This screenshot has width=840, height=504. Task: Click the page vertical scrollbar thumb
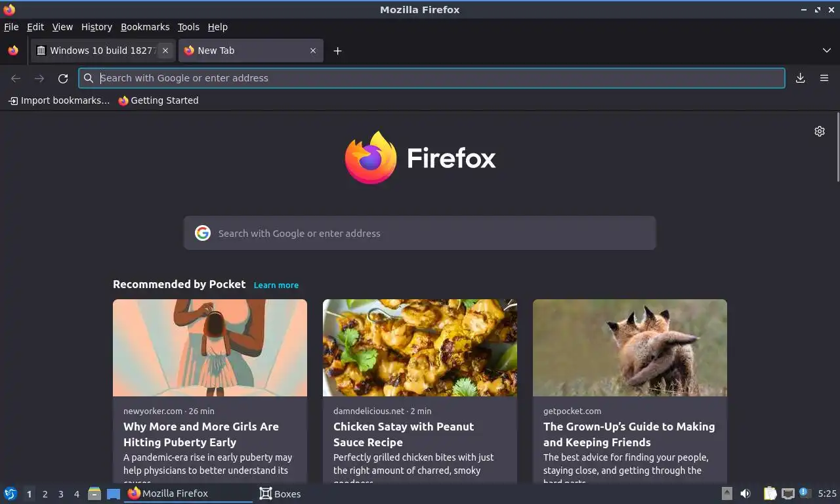coord(837,148)
